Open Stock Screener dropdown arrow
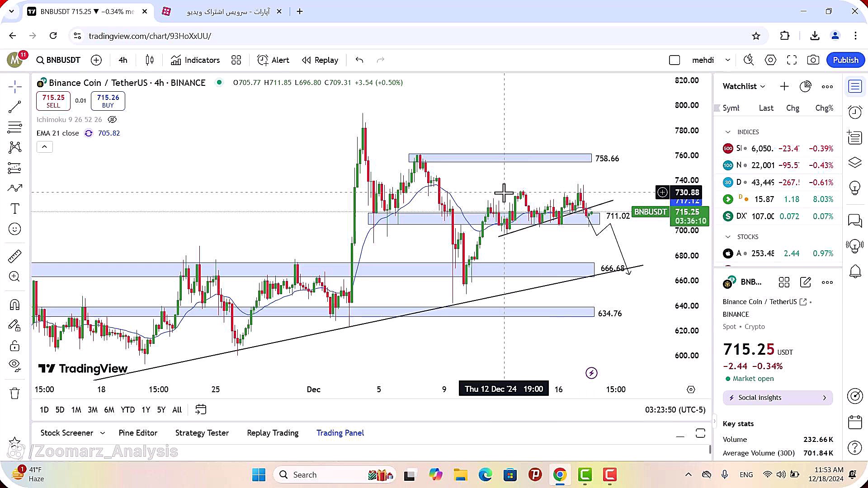Viewport: 868px width, 488px height. (103, 433)
